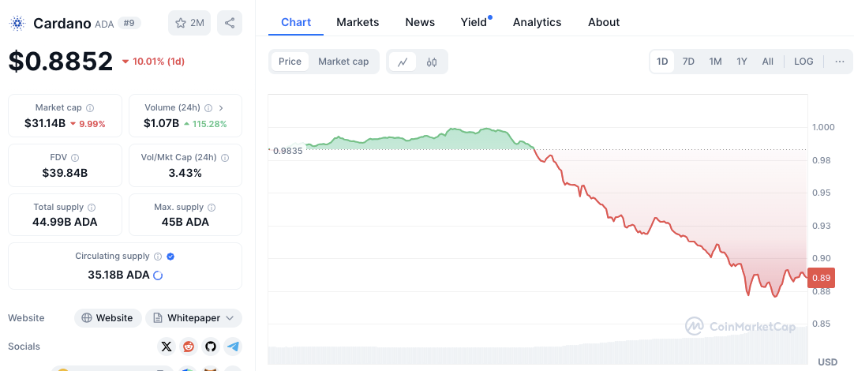Click the red 0.89 current price marker

pos(821,278)
